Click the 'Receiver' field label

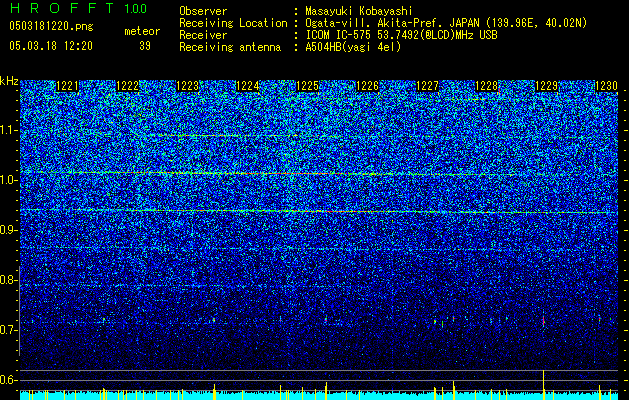point(203,35)
